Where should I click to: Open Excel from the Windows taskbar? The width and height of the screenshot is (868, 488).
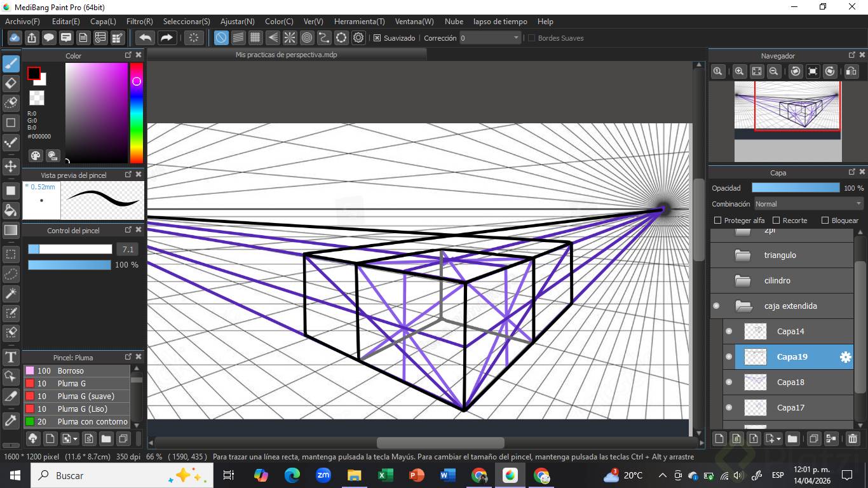coord(385,475)
